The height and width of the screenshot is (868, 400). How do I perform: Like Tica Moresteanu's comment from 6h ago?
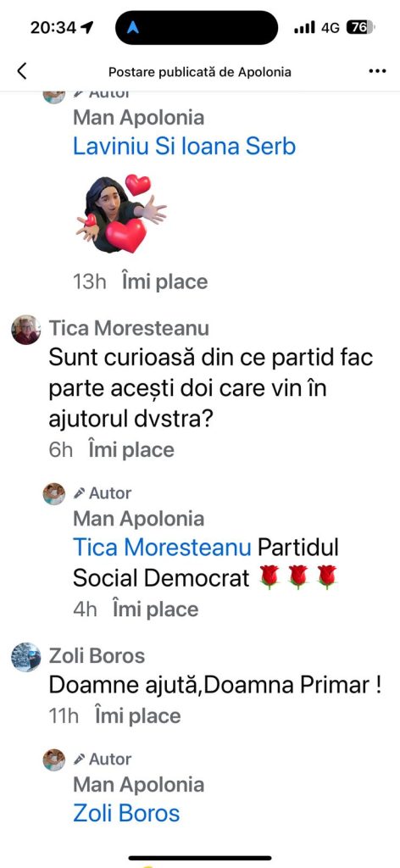coord(131,449)
